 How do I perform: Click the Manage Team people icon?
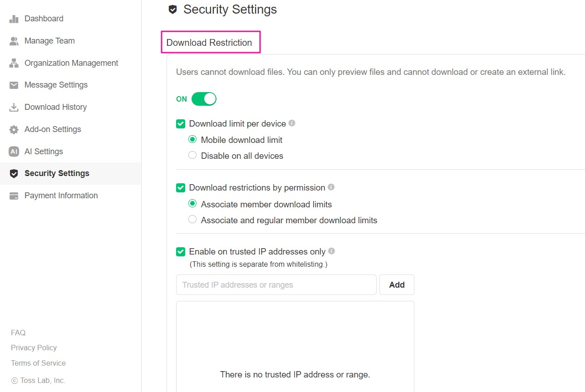14,41
